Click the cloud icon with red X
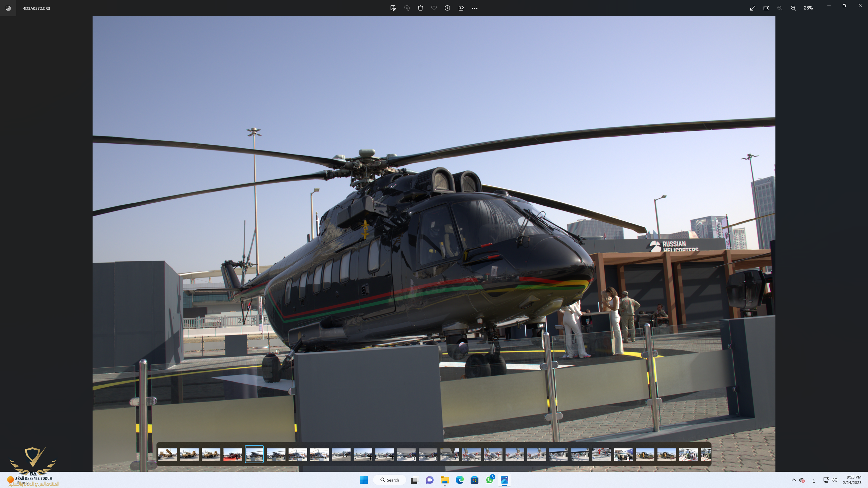The image size is (868, 488). pos(802,480)
